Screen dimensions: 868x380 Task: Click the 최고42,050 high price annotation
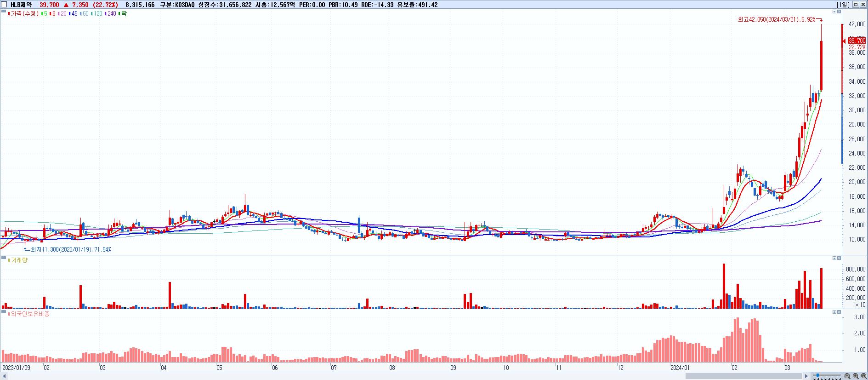pos(777,19)
